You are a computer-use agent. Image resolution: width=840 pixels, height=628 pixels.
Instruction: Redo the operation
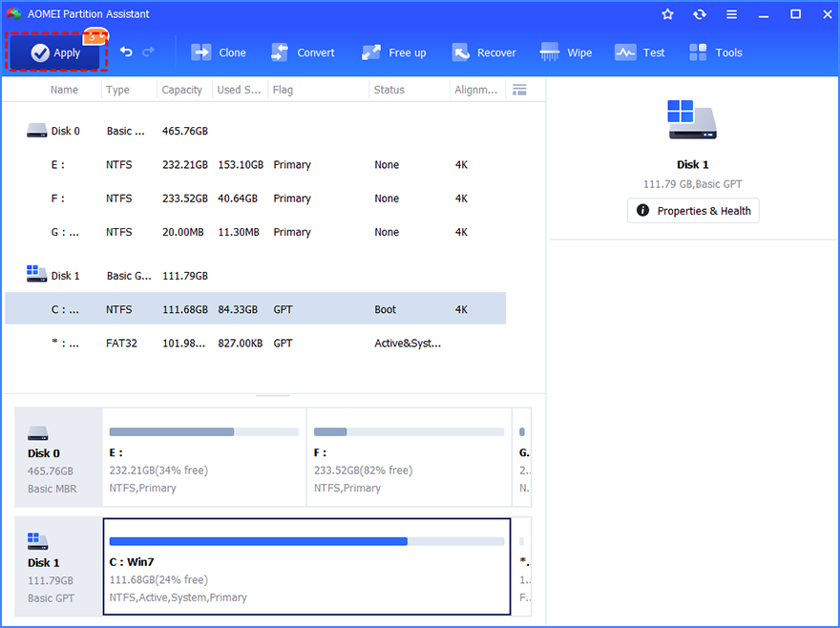[148, 52]
